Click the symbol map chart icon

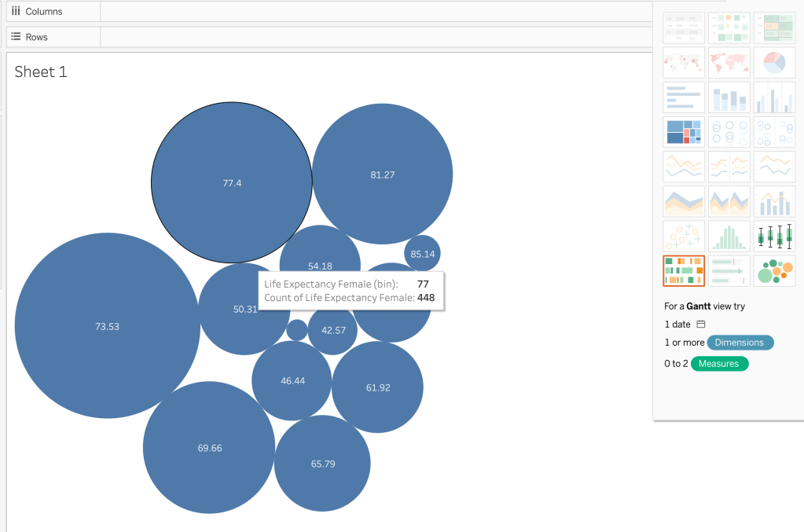point(684,62)
